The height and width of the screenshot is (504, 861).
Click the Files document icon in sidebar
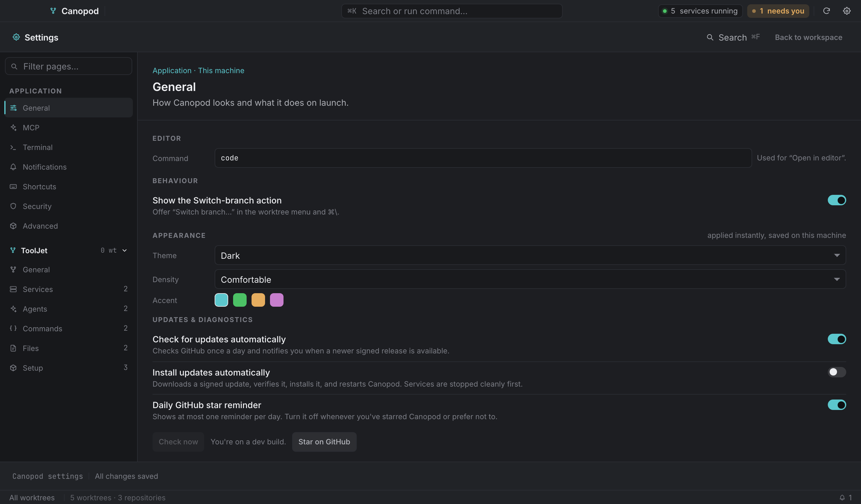[13, 348]
